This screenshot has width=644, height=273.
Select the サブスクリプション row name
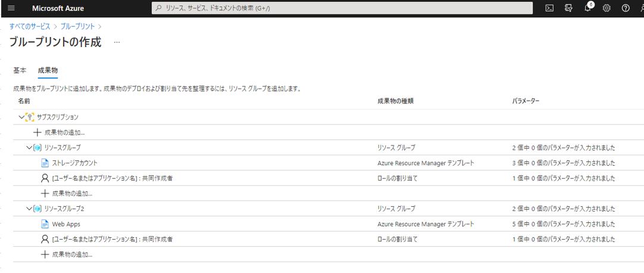click(58, 117)
